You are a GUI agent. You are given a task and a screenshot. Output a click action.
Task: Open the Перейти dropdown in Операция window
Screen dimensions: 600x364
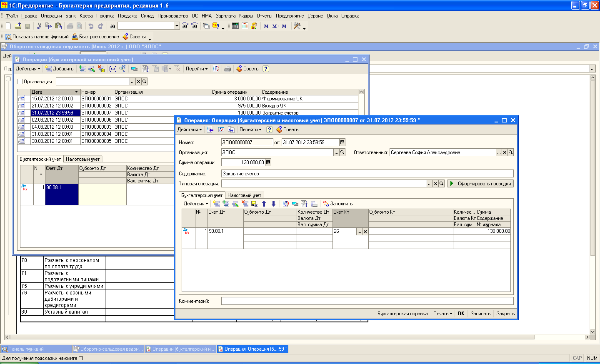(250, 130)
